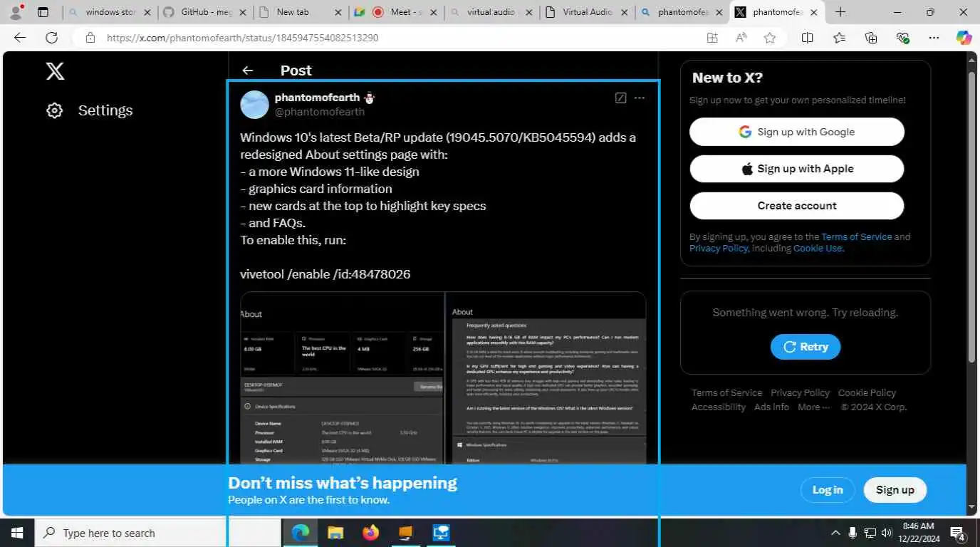Viewport: 980px width, 547px height.
Task: Click Log in on the bottom banner
Action: [828, 490]
